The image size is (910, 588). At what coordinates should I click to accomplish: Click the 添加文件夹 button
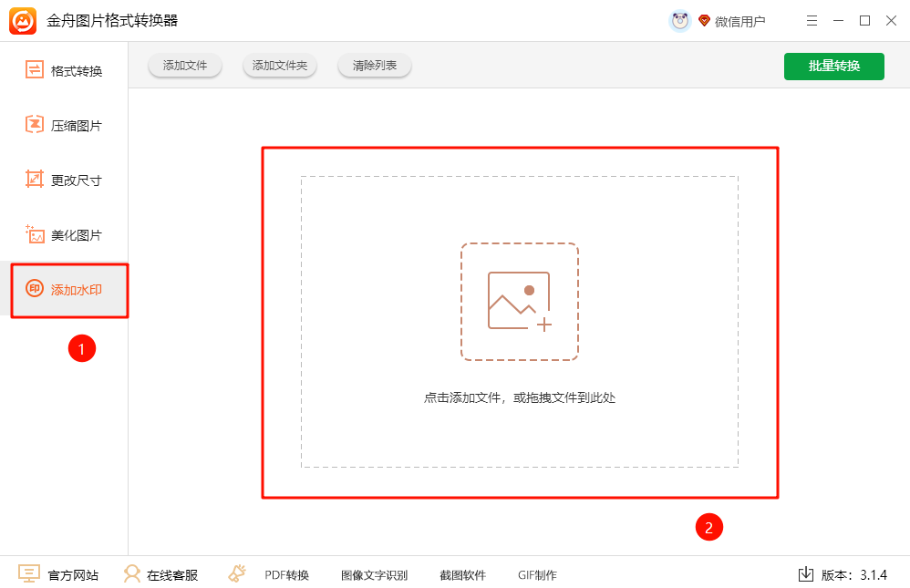(280, 66)
